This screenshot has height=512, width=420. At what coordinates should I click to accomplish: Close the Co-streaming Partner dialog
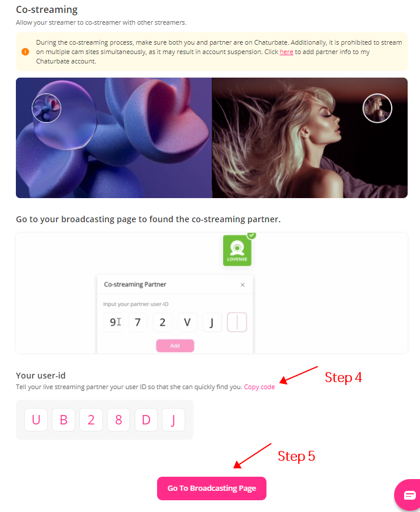(242, 285)
